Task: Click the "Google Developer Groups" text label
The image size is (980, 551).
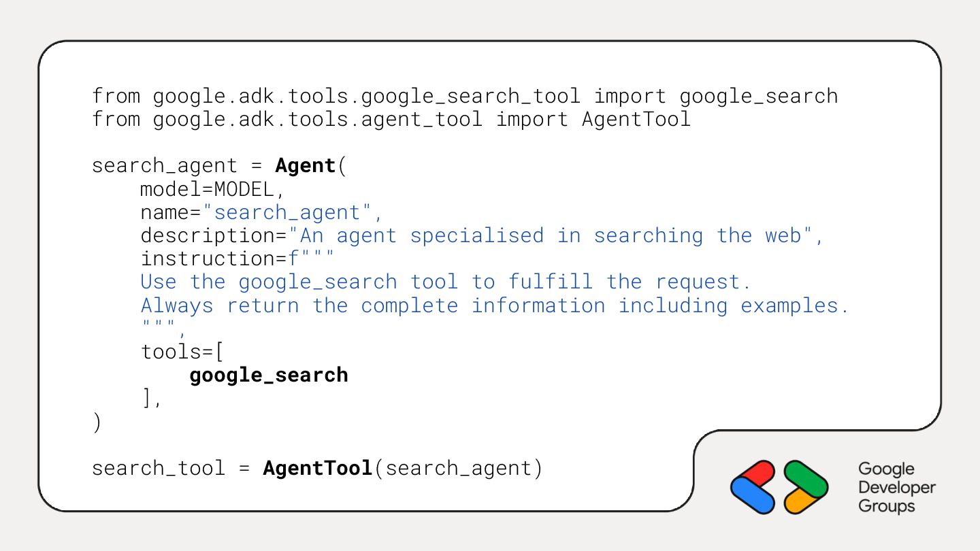Action: (896, 487)
